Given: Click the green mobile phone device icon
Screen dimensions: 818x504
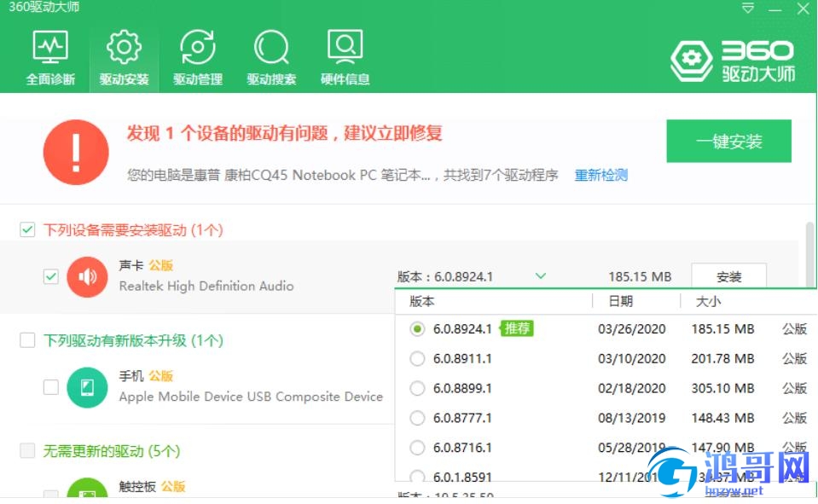Looking at the screenshot, I should pos(87,388).
